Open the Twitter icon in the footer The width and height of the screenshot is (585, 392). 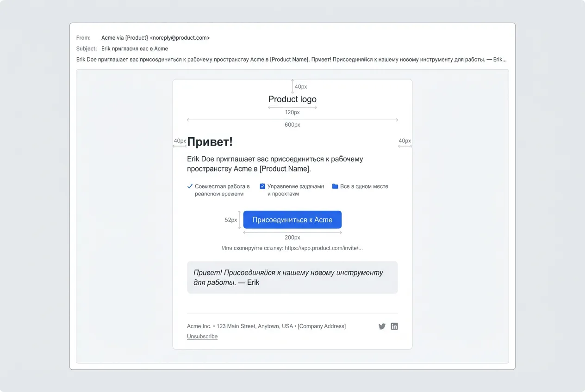click(x=382, y=326)
